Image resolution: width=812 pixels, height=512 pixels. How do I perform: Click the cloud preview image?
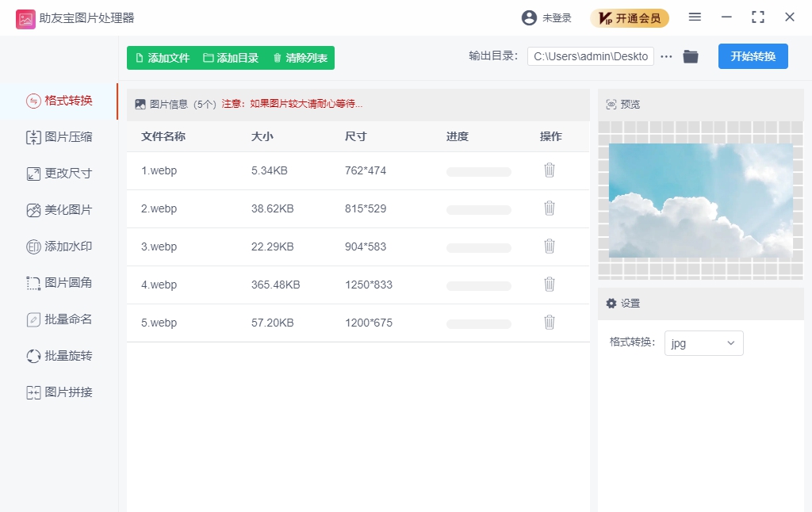point(700,201)
